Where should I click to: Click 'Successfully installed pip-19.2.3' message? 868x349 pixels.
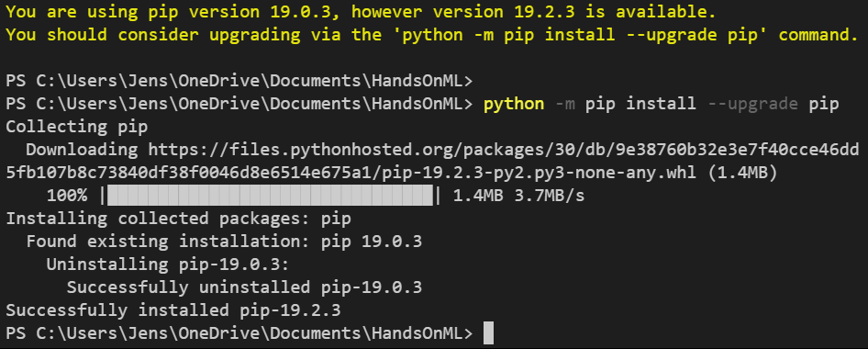point(173,310)
